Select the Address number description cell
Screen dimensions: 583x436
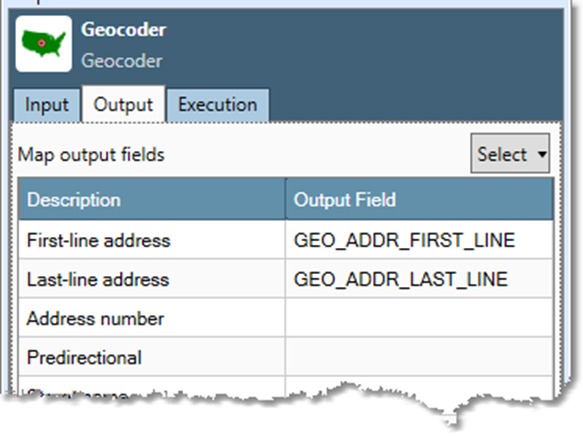point(152,318)
